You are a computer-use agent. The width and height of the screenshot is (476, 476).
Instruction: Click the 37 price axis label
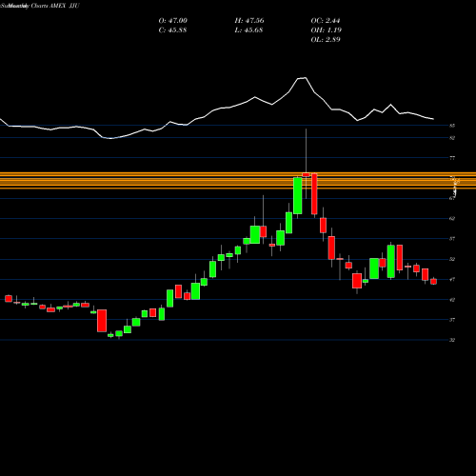[452, 320]
